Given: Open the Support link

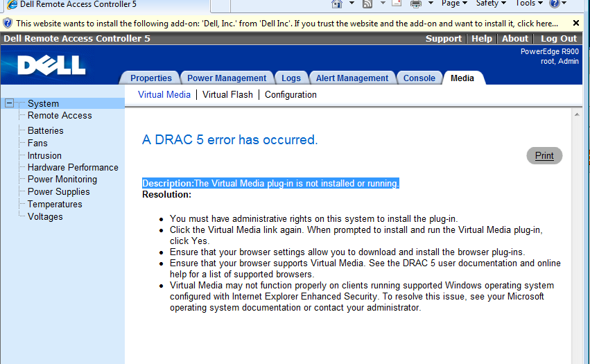Looking at the screenshot, I should tap(443, 38).
